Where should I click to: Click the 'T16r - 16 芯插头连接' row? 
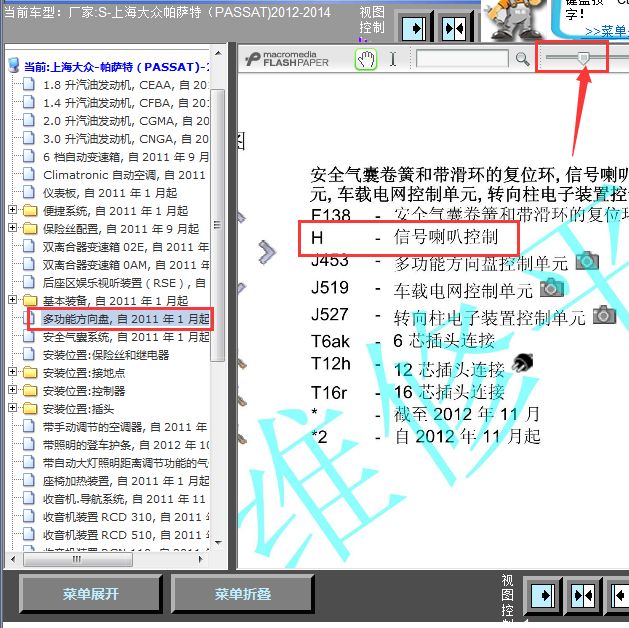(408, 392)
